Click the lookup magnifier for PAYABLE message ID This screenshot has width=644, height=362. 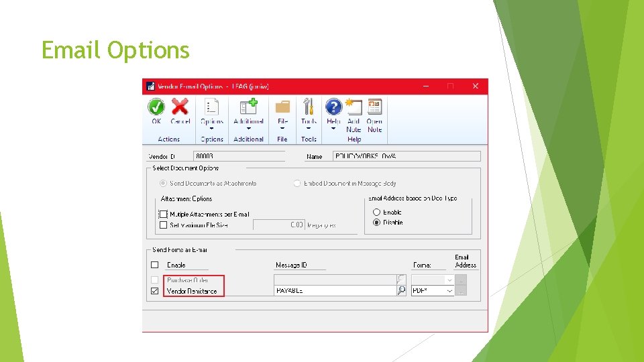coord(401,290)
